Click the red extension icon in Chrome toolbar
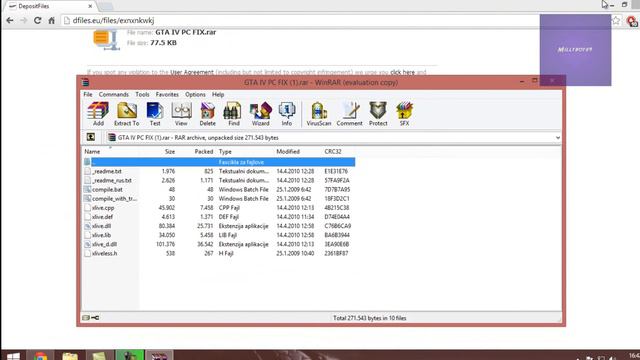Screen dimensions: 640x360 point(632,21)
